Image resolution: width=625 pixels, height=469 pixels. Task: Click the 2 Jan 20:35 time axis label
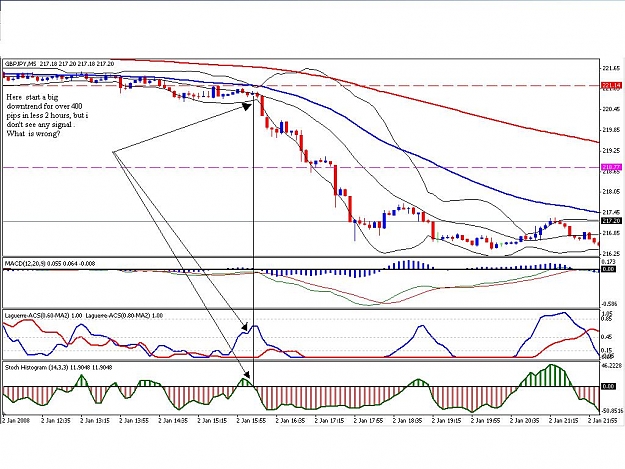525,420
